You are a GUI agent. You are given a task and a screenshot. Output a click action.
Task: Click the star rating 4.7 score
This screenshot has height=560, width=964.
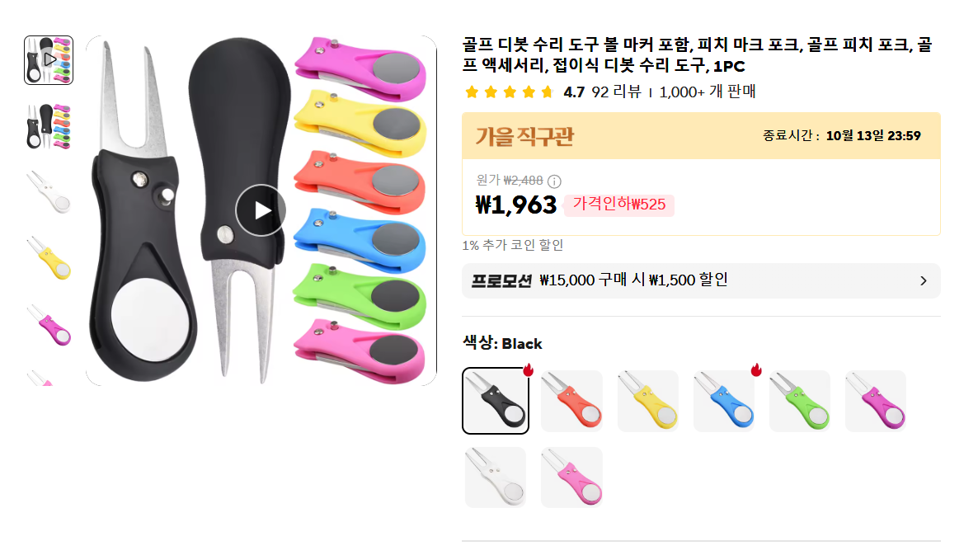(574, 92)
